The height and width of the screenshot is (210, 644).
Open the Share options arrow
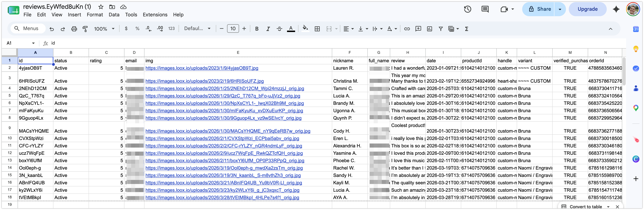[x=560, y=9]
